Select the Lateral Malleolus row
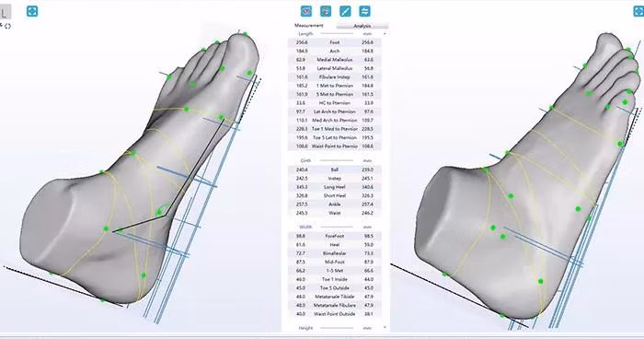Screen dimensions: 644x339 point(334,68)
